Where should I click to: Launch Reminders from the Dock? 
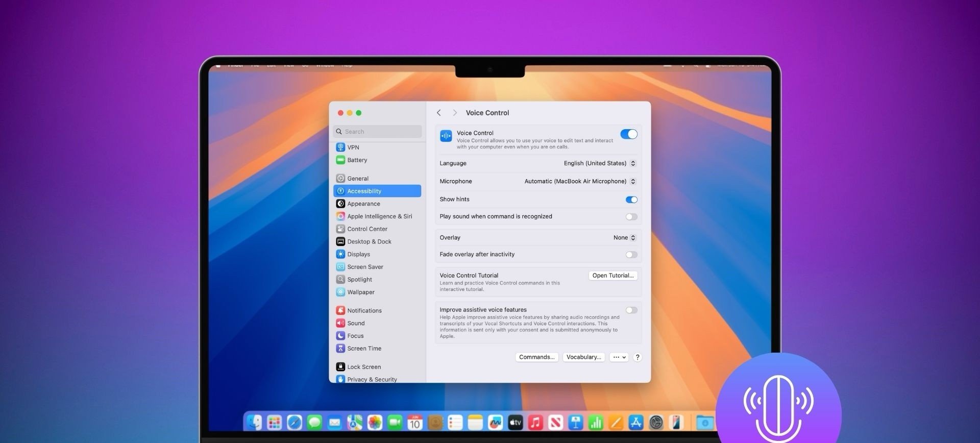point(455,422)
